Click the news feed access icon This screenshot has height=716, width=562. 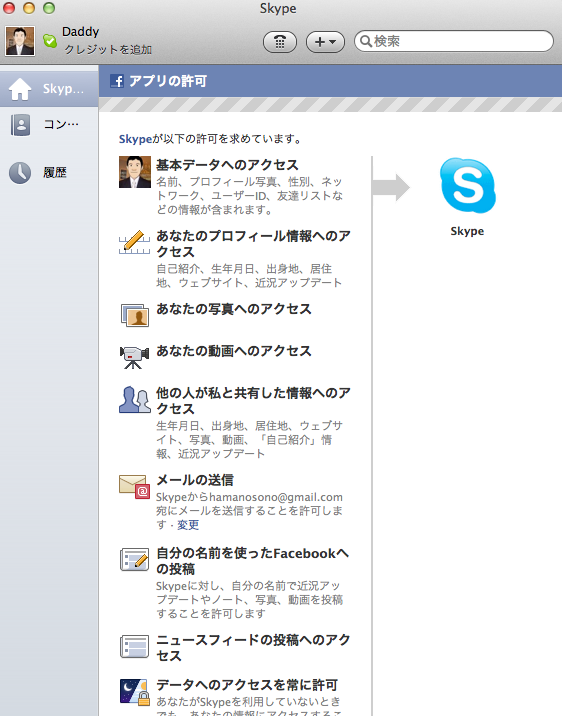[135, 646]
